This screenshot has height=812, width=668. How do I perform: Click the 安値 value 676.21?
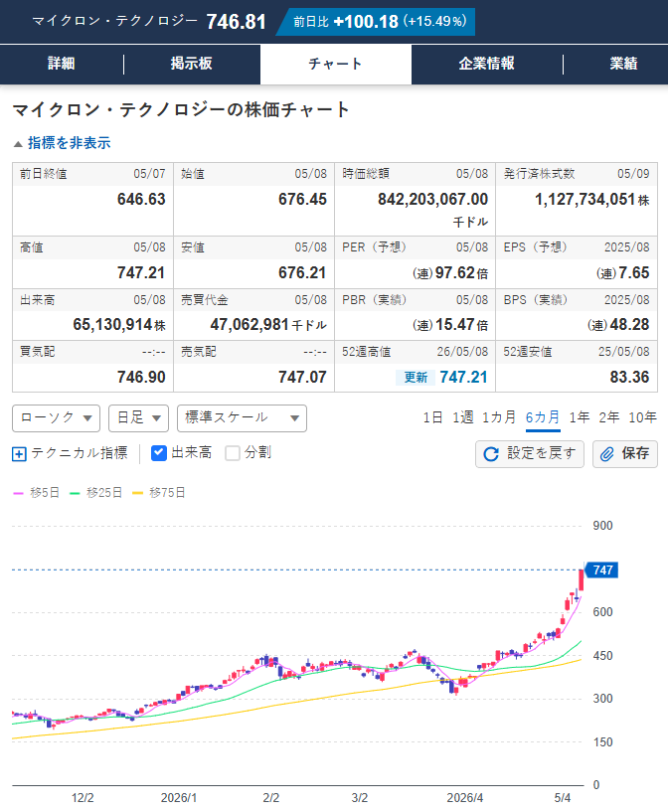tap(302, 273)
